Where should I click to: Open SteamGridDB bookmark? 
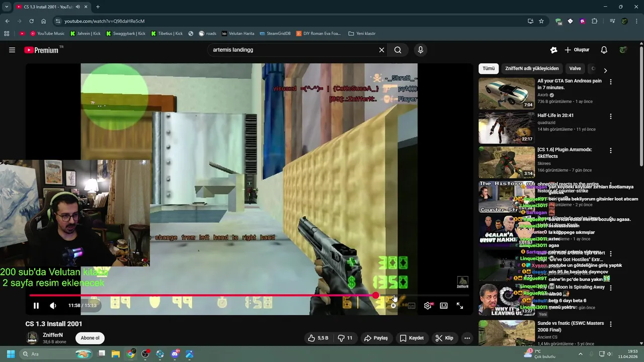[x=275, y=34]
